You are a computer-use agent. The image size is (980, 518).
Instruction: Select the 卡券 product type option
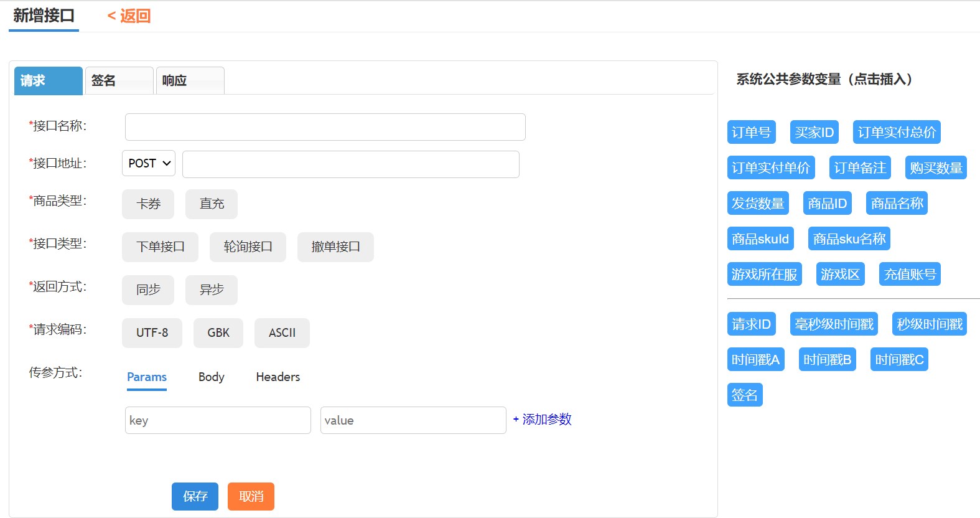(148, 204)
